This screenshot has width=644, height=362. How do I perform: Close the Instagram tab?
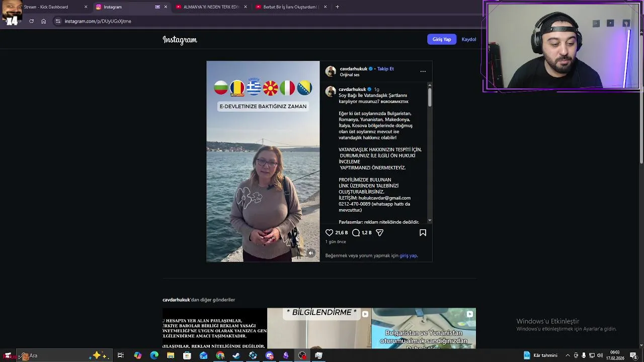coord(166,7)
